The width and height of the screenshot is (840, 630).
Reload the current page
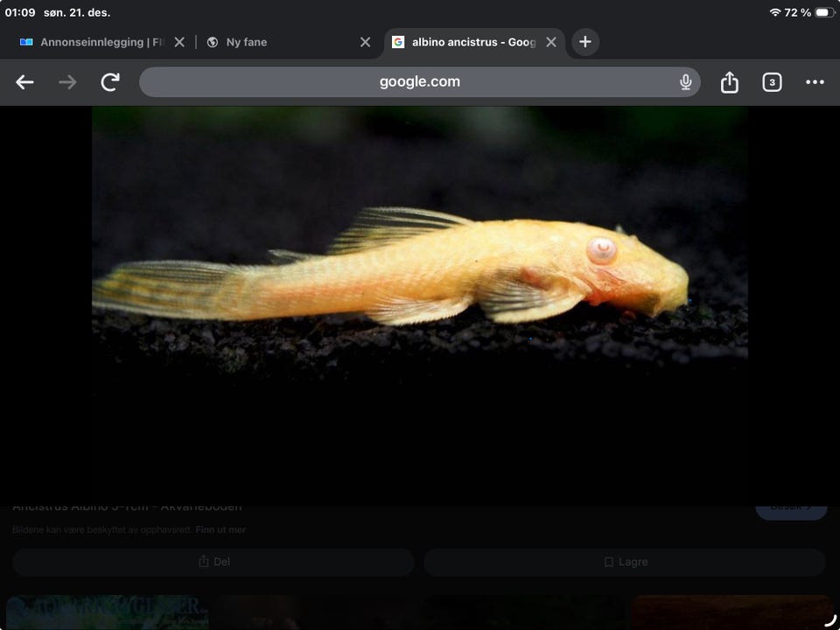point(110,82)
